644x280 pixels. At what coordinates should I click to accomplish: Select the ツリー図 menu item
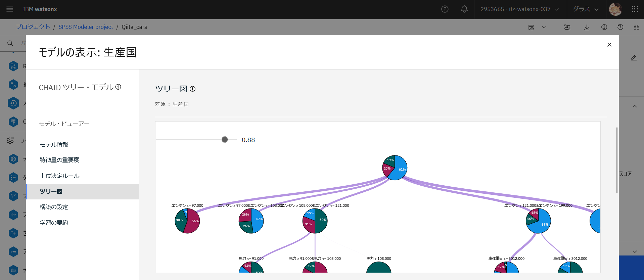coord(82,191)
